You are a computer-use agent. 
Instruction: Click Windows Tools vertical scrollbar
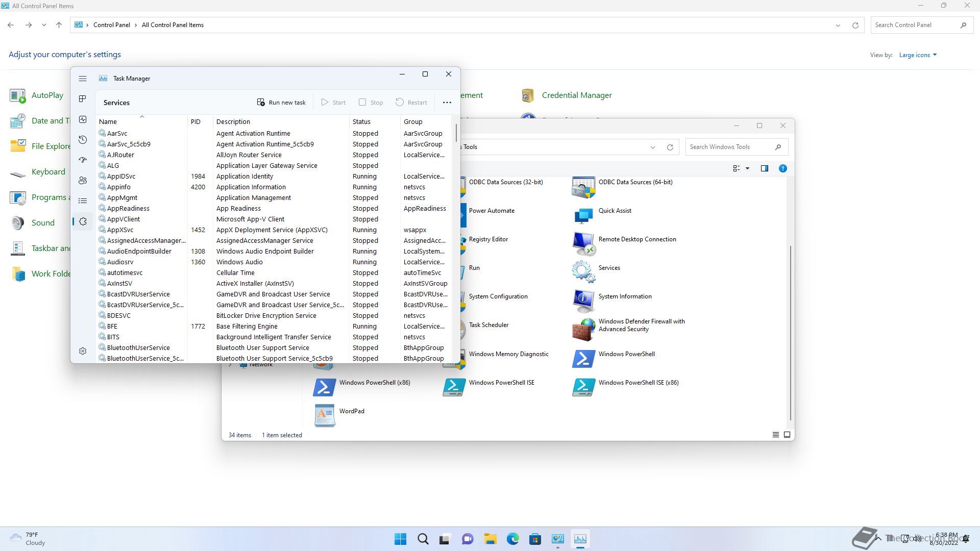[x=791, y=333]
